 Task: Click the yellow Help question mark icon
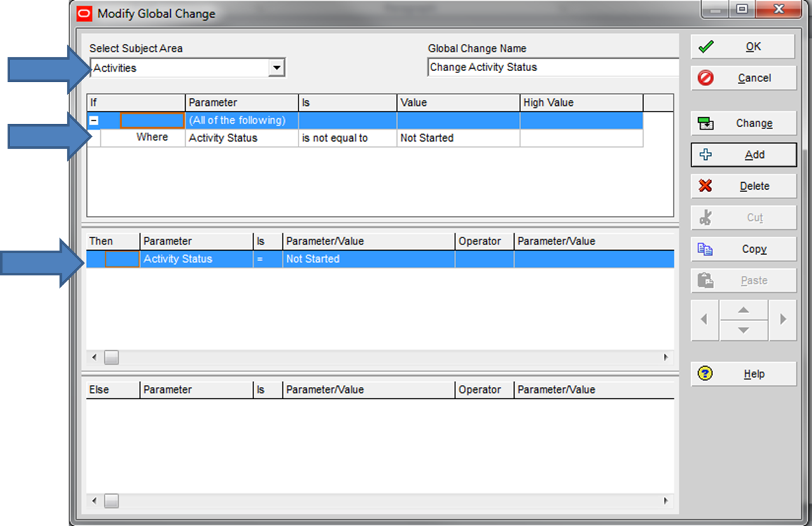click(706, 374)
